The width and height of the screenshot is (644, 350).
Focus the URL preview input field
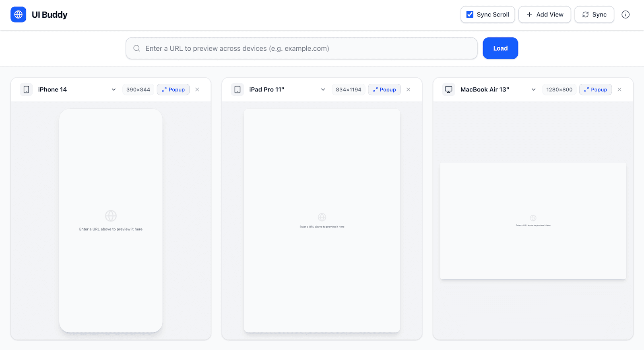tap(301, 48)
